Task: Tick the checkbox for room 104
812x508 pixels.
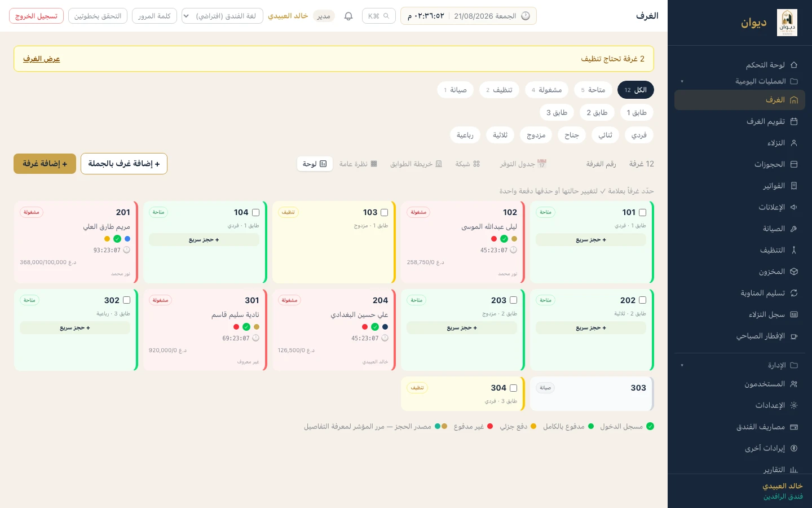Action: (255, 213)
